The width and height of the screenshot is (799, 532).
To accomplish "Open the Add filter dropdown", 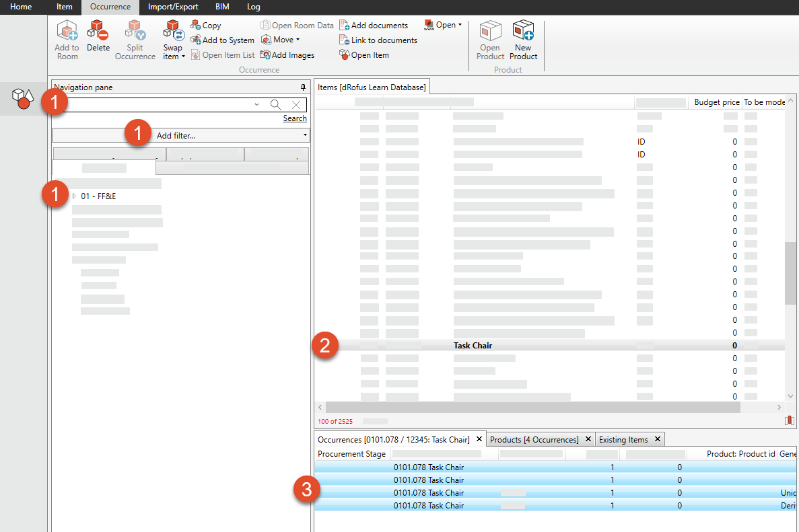I will pyautogui.click(x=305, y=136).
